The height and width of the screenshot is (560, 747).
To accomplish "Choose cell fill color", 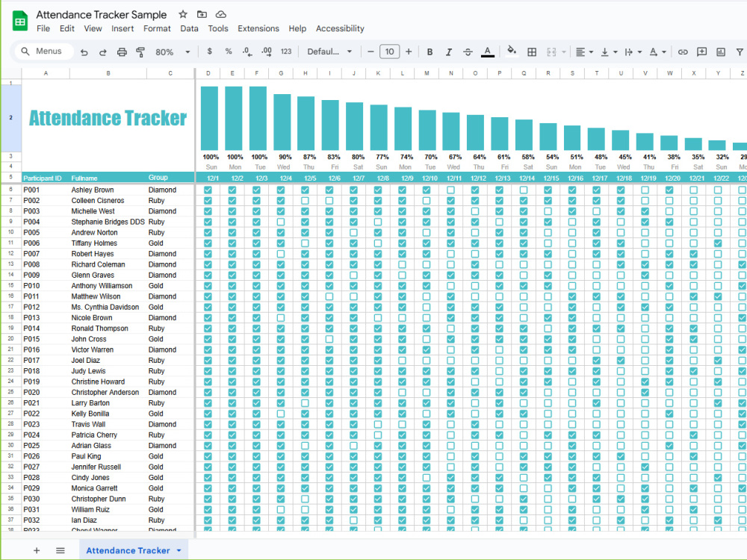I will tap(512, 52).
